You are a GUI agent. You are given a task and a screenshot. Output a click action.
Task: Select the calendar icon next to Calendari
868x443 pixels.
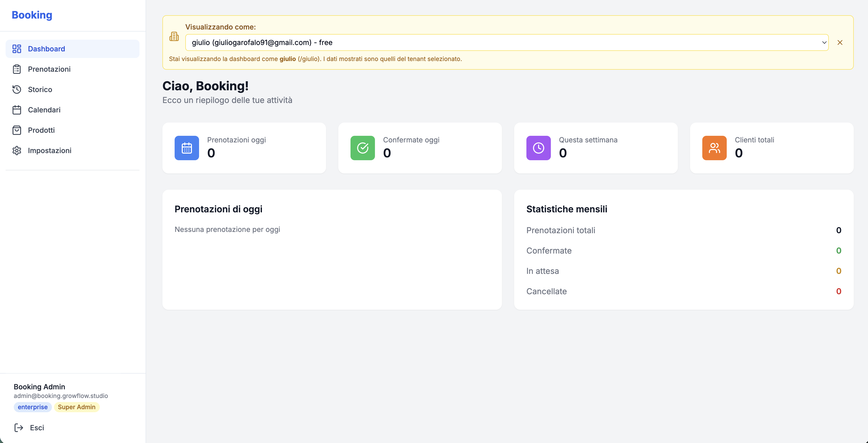[x=17, y=110]
